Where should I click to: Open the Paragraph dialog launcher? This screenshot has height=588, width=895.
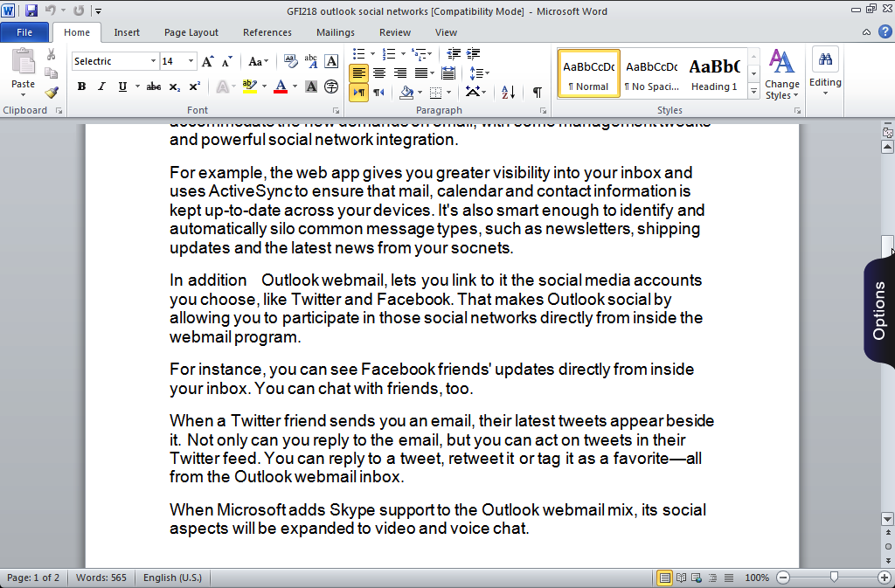click(543, 111)
